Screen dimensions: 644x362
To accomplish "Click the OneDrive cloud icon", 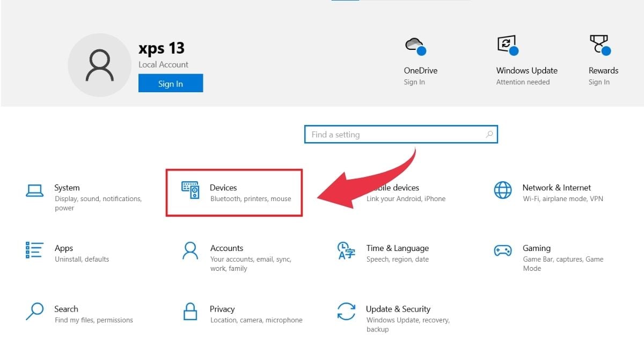I will click(415, 46).
